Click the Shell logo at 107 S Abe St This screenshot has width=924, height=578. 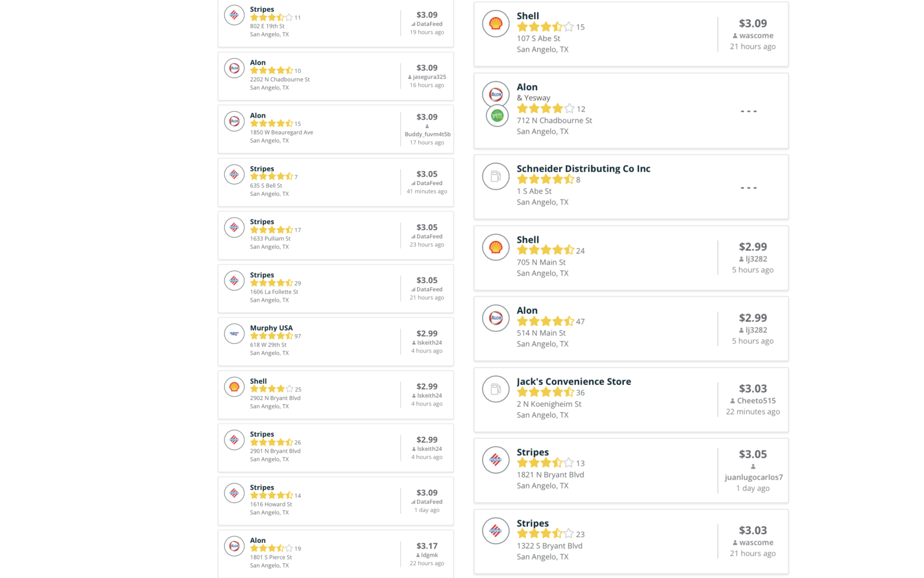pyautogui.click(x=495, y=24)
